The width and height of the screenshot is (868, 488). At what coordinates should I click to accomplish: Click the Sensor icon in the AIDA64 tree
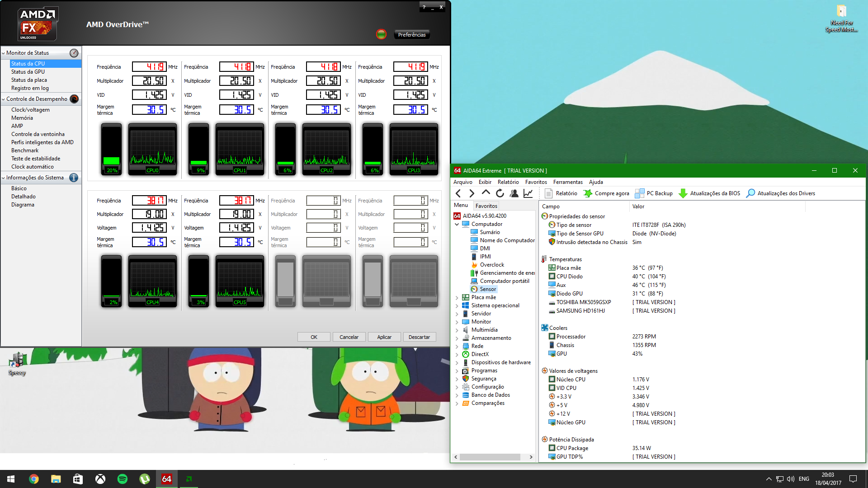click(474, 289)
